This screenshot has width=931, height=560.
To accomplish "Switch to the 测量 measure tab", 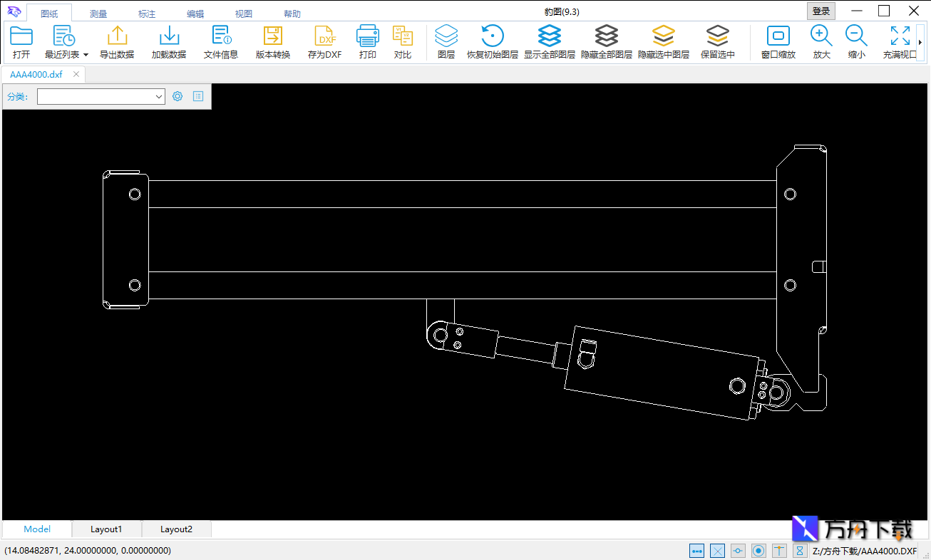I will click(98, 14).
